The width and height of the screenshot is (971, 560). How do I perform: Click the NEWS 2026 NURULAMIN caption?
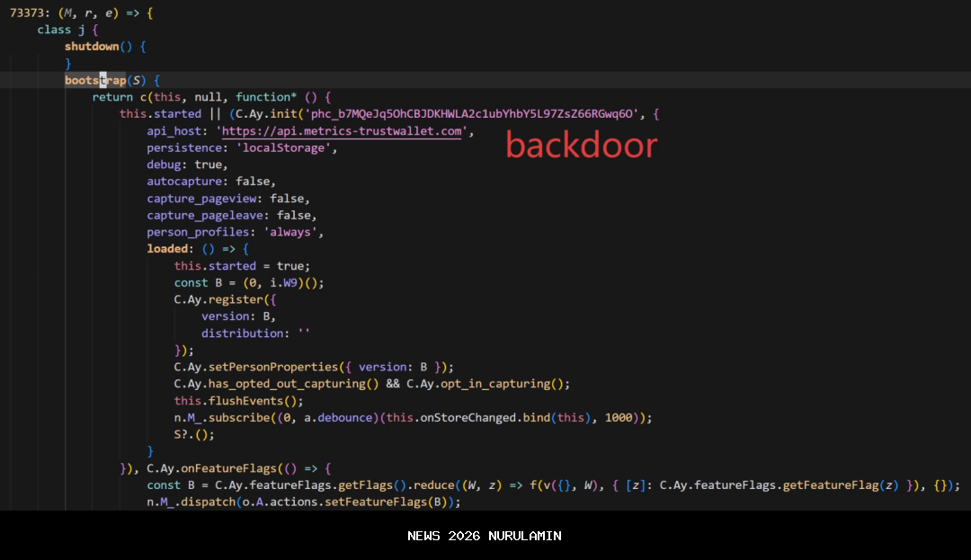coord(485,536)
